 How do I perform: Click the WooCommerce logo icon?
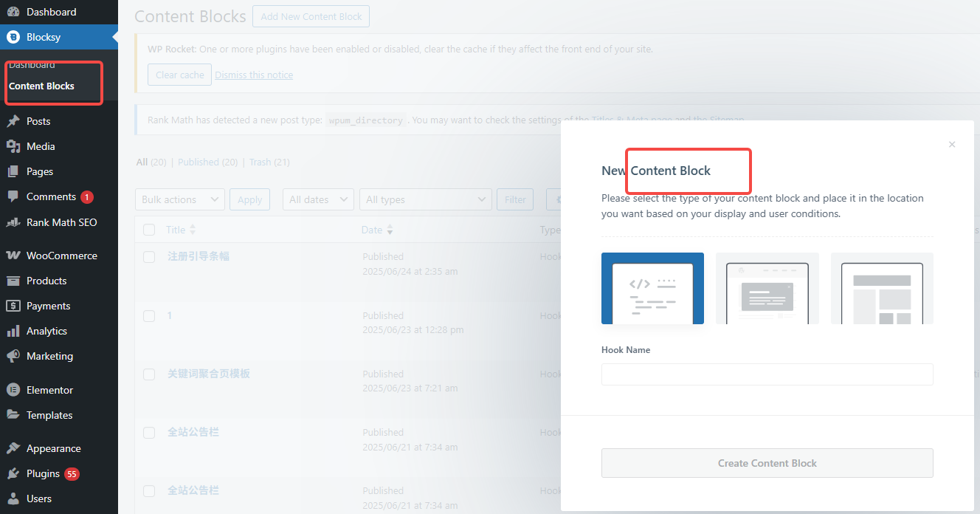pyautogui.click(x=13, y=256)
